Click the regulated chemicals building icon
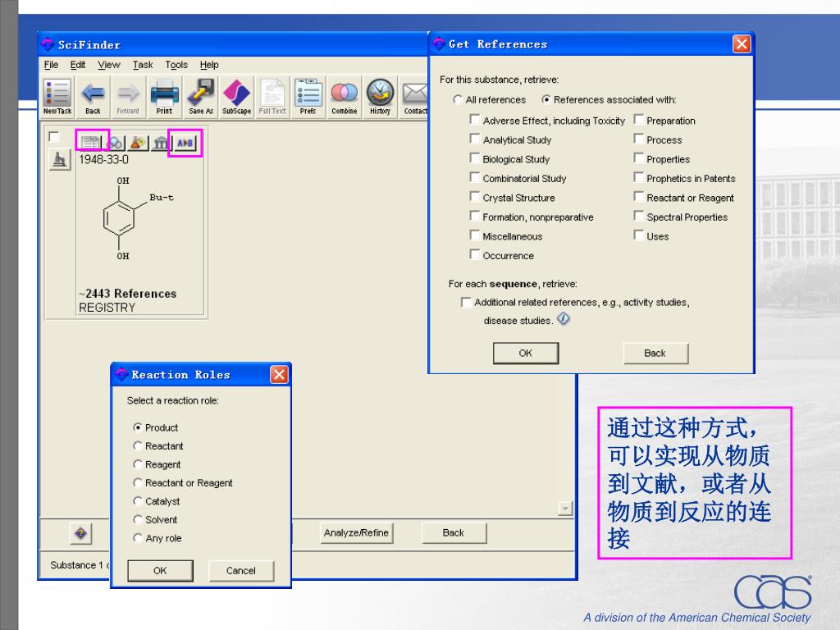 [161, 143]
